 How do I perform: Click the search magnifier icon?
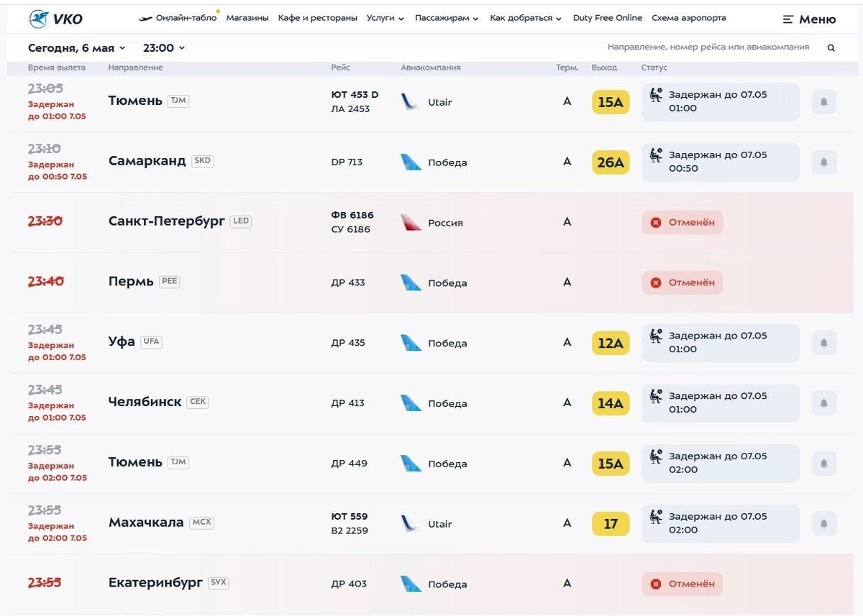[831, 48]
